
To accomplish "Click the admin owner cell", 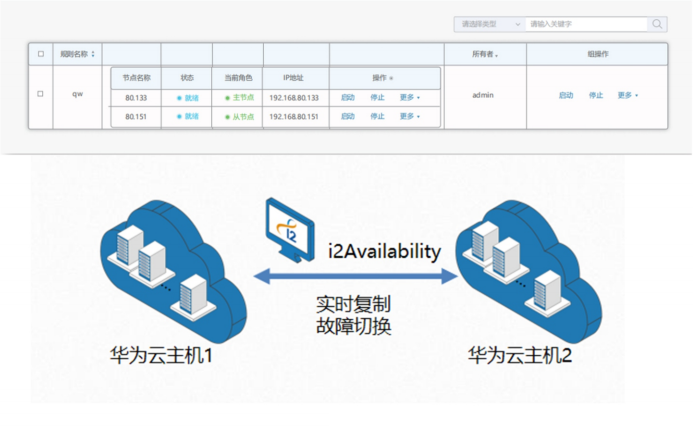I will click(x=483, y=95).
